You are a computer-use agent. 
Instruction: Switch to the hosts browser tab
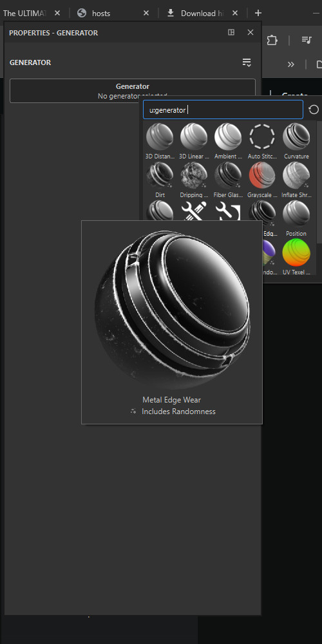[x=101, y=13]
